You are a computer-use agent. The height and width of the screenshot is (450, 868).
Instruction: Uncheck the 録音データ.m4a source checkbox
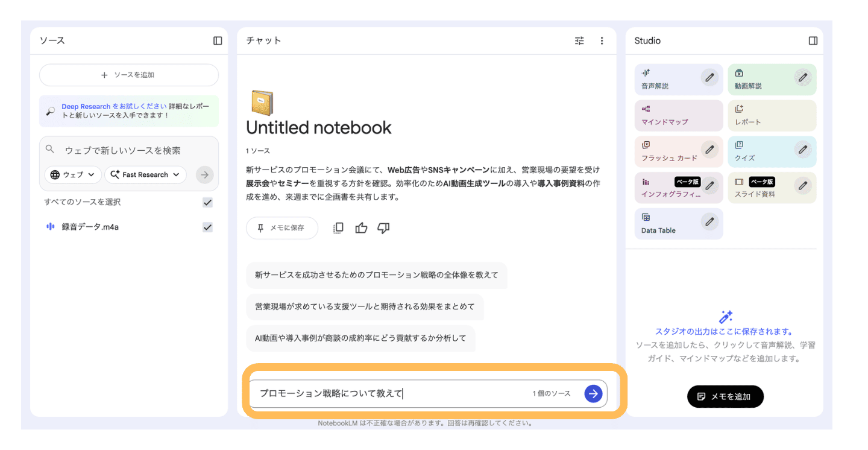click(x=207, y=227)
